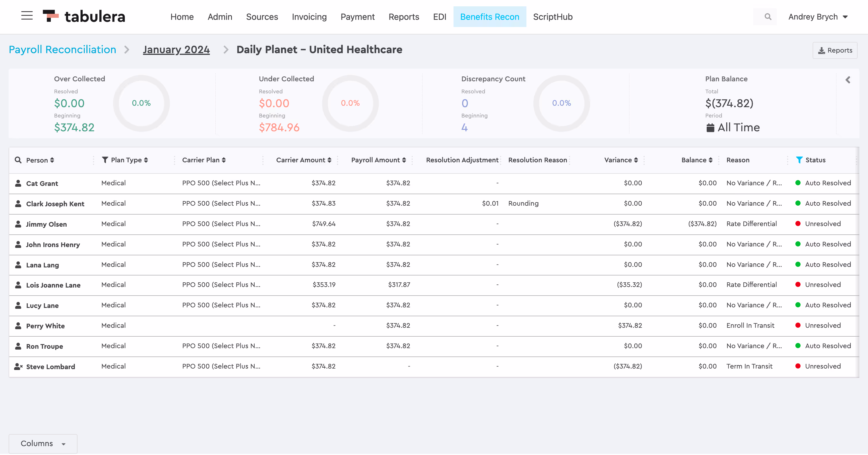Open Lois Joanne Lane's name link
Viewport: 868px width, 455px height.
(x=53, y=285)
